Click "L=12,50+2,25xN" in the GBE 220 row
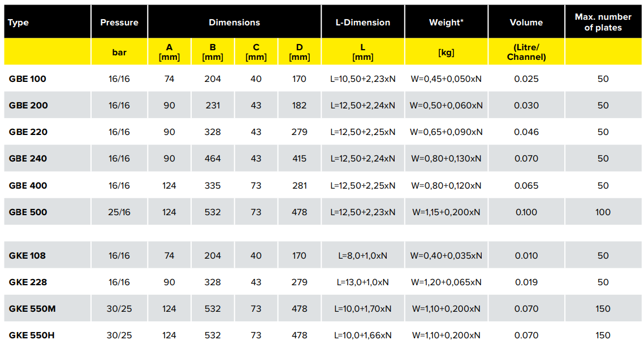The width and height of the screenshot is (644, 353). [x=362, y=132]
